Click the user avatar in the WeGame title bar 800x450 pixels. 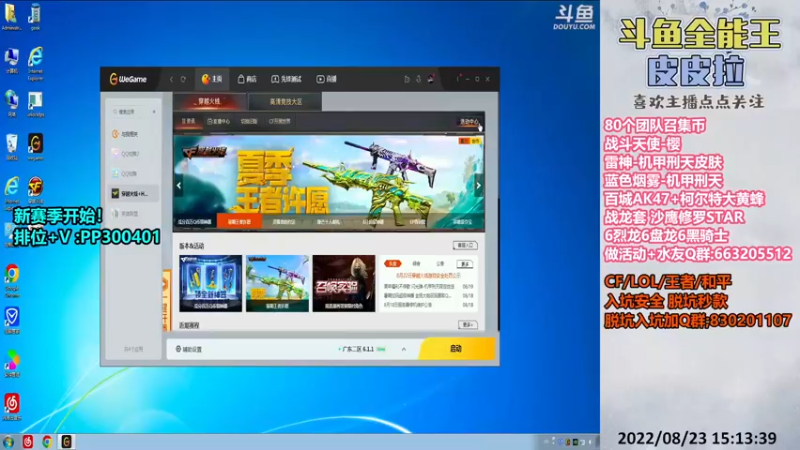click(431, 79)
